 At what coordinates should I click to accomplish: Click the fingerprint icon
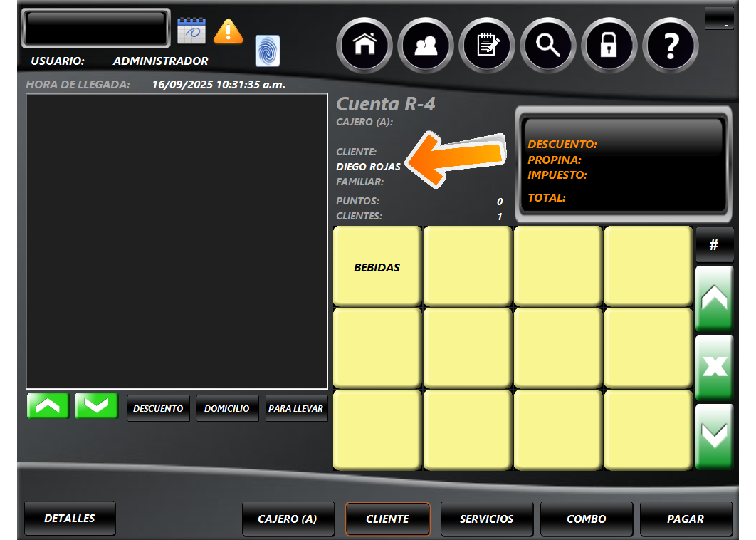268,51
